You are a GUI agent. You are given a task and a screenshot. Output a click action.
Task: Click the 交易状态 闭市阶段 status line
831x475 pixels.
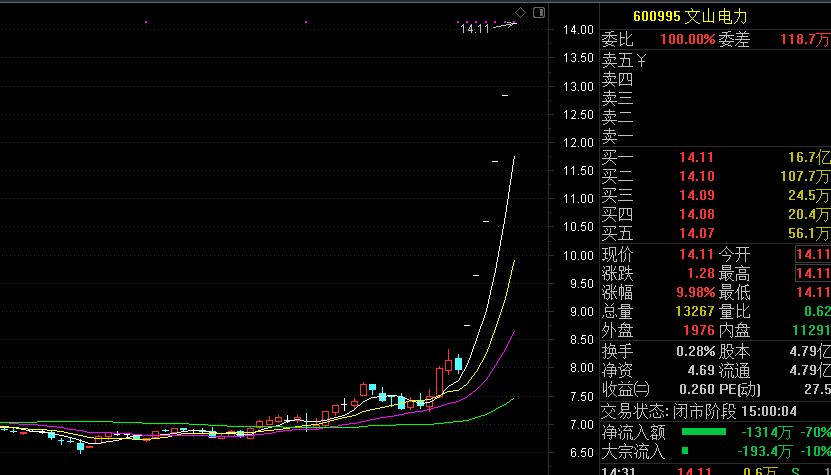(x=699, y=411)
